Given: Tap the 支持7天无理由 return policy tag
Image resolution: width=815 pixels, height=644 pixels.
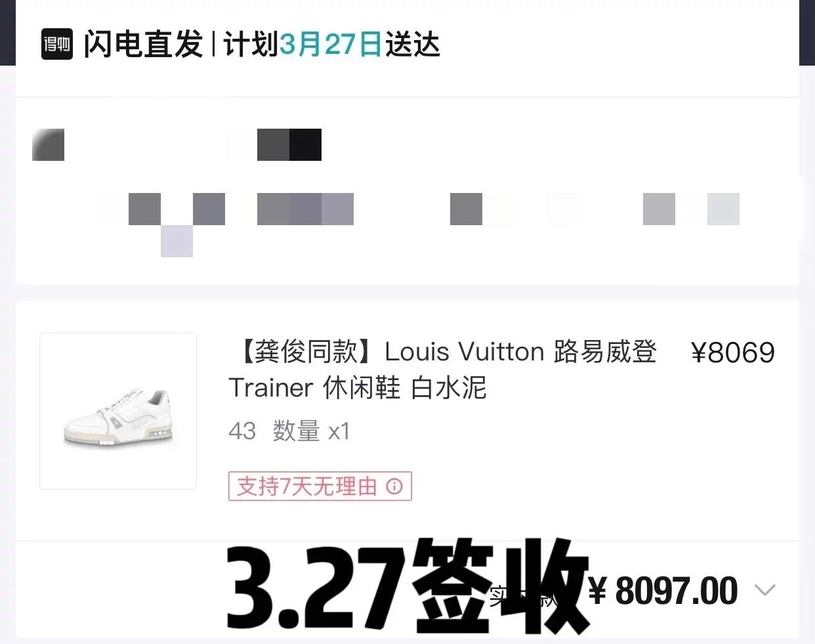Looking at the screenshot, I should pos(320,486).
